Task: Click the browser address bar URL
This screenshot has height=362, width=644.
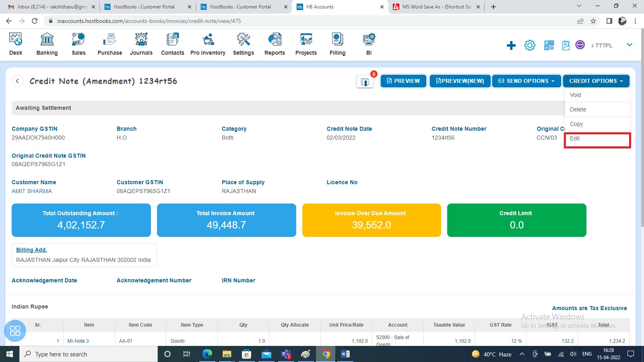Action: pos(149,21)
